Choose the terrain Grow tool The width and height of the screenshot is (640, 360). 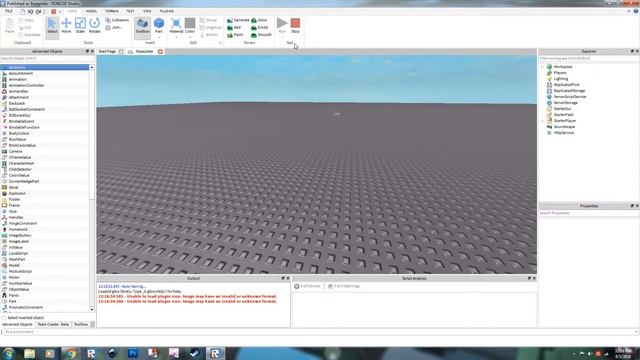259,20
